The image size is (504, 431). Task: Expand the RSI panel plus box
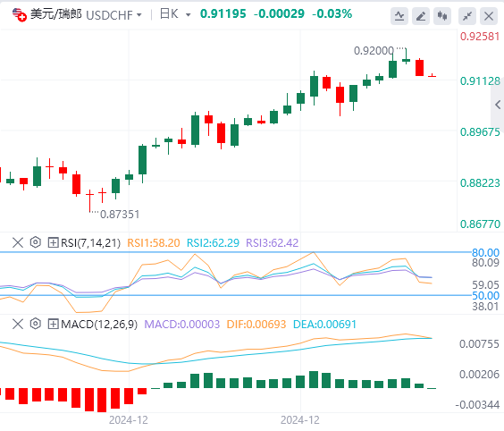click(x=53, y=242)
